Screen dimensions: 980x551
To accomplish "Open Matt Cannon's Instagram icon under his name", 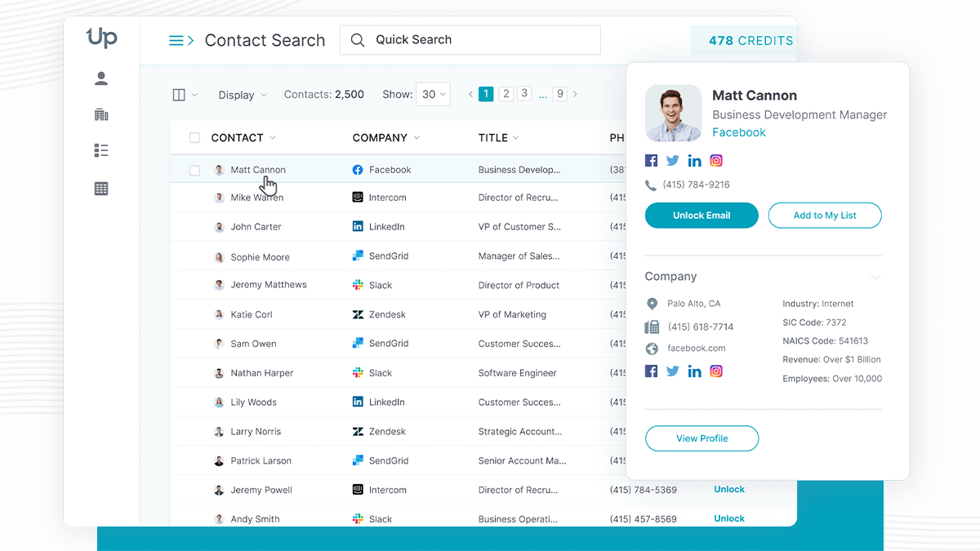I will coord(716,161).
